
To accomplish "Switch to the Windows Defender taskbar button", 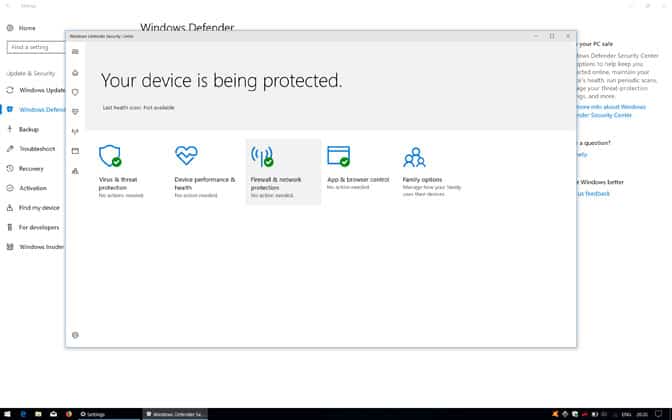I will pos(175,414).
